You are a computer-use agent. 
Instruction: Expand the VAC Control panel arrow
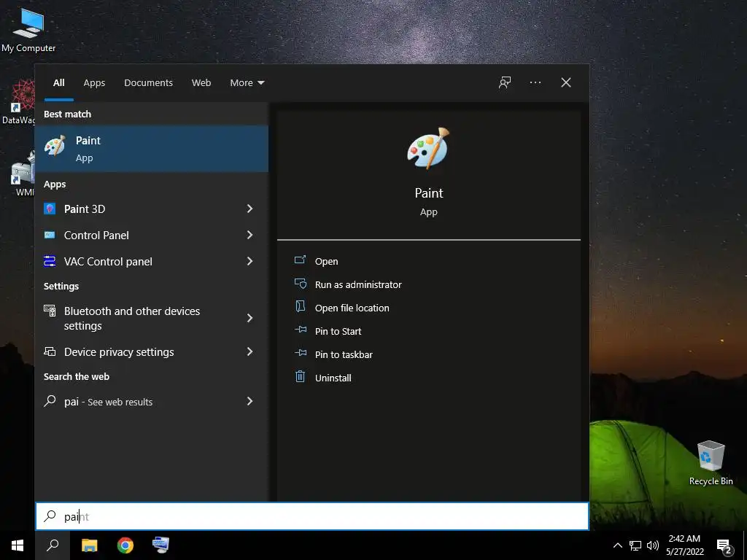point(249,261)
